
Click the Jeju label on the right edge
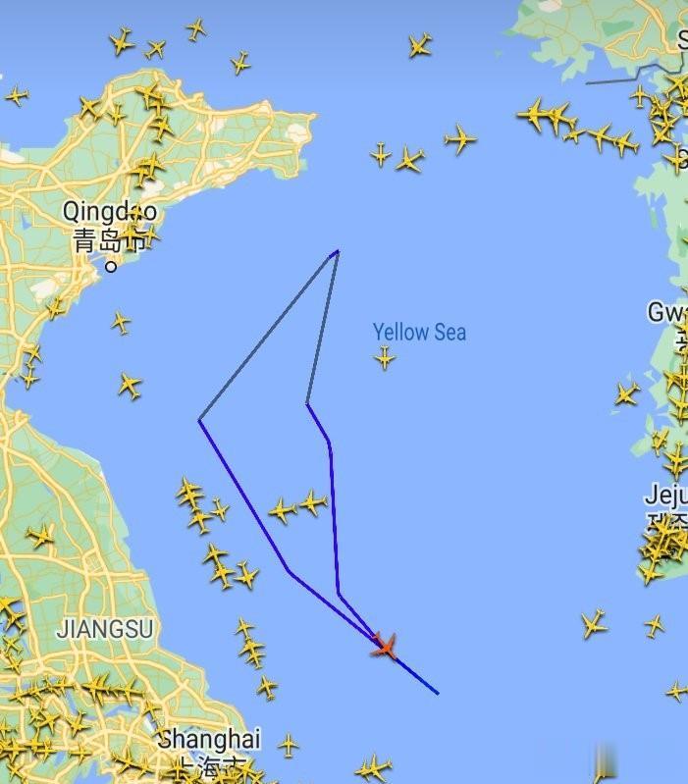click(x=665, y=495)
